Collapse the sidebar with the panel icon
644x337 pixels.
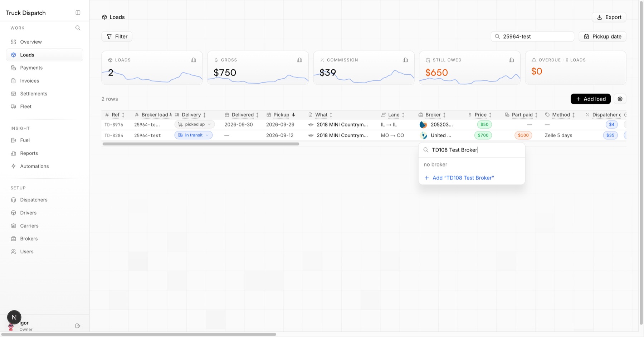click(78, 13)
